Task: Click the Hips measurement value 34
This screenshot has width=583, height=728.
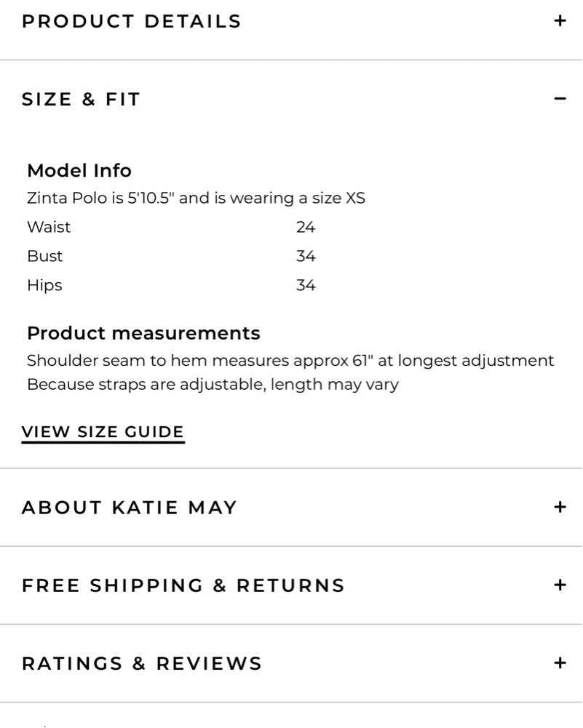Action: point(306,285)
